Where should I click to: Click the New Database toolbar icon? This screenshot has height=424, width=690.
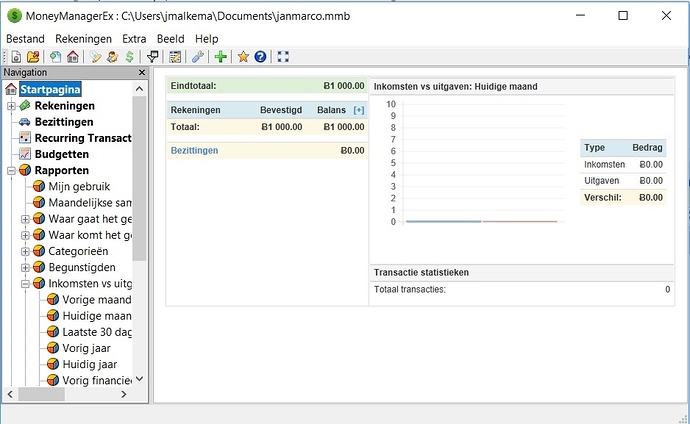point(16,57)
